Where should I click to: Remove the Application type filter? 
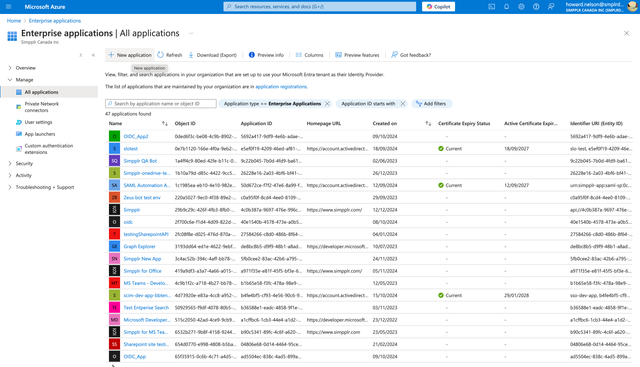pos(327,104)
